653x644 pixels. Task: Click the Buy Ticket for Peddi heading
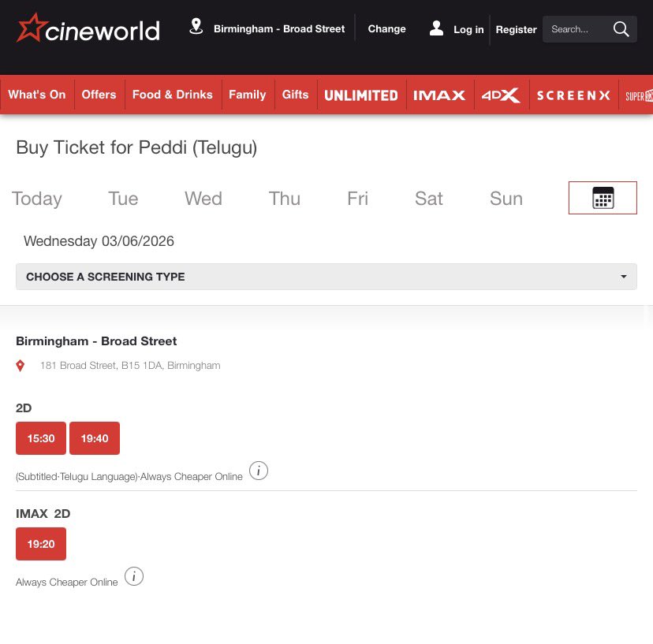[136, 147]
